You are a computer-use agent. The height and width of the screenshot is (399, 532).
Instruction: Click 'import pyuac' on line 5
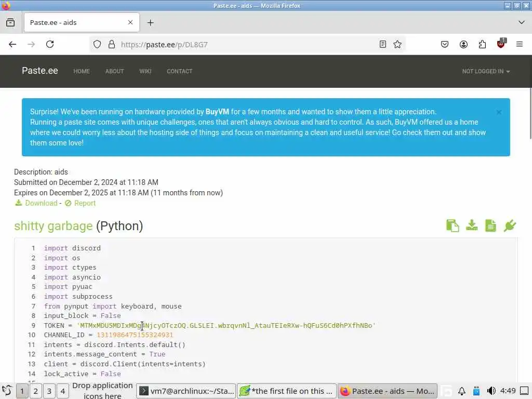click(68, 286)
